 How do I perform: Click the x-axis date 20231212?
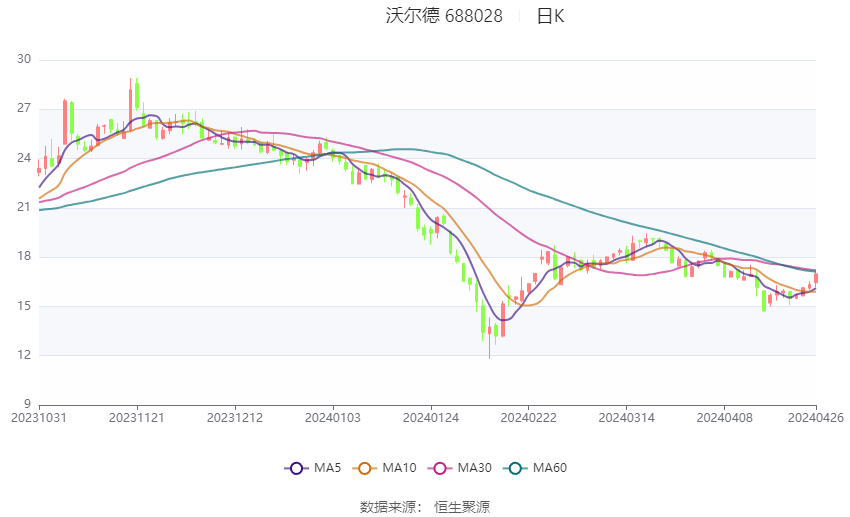[x=235, y=418]
